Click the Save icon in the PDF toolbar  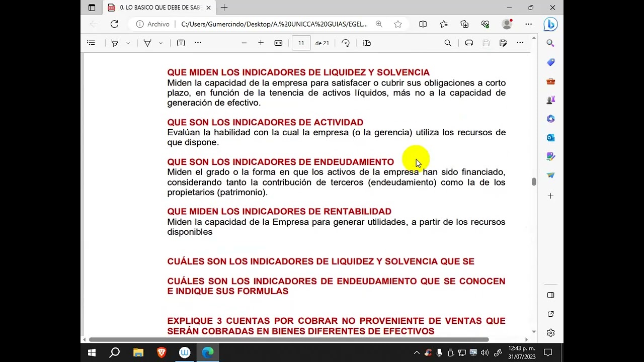pyautogui.click(x=486, y=43)
